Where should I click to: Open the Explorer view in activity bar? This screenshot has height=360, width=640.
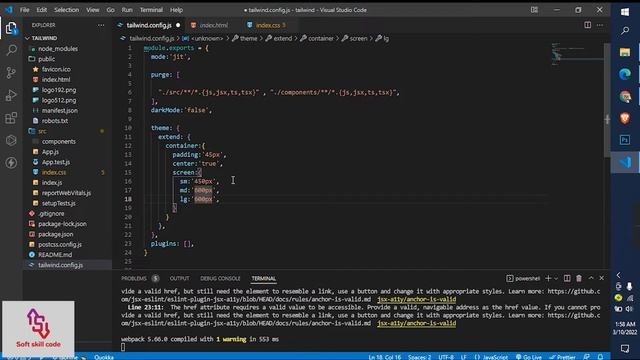(11, 29)
